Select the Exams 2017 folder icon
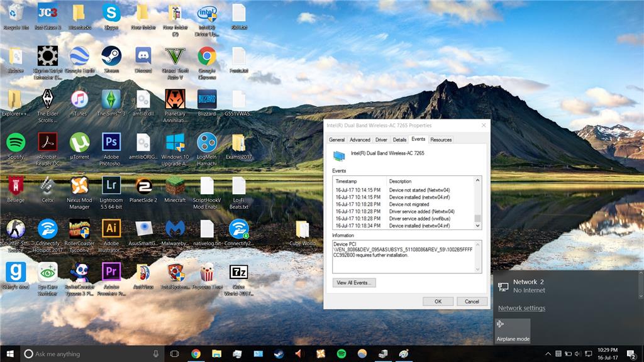 [238, 146]
